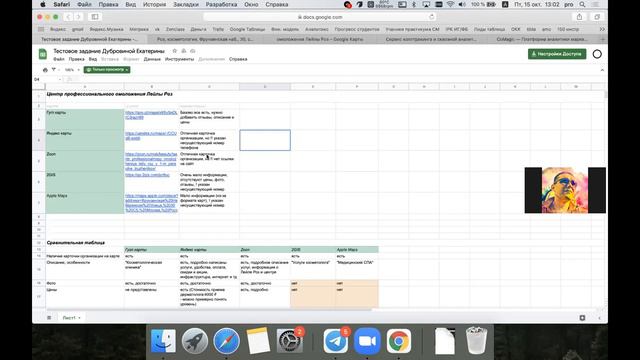Collapse the Sheets header with top-right chevron
The image size is (640, 360).
602,70
